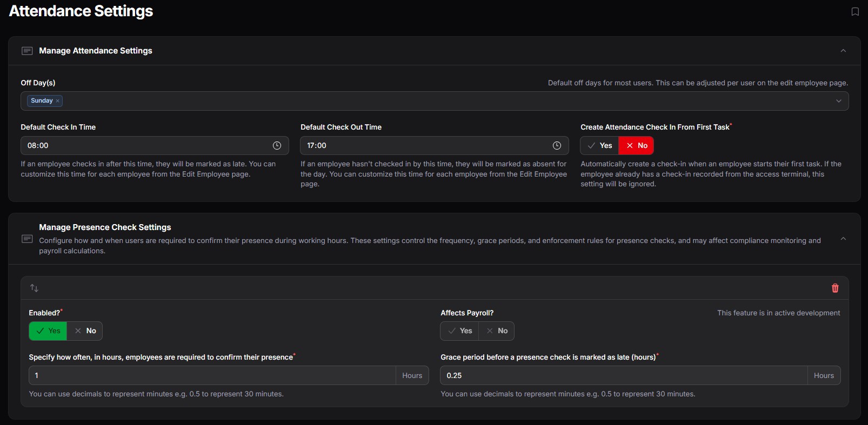This screenshot has height=425, width=868.
Task: Click the Manage Attendance Settings section icon
Action: (x=27, y=51)
